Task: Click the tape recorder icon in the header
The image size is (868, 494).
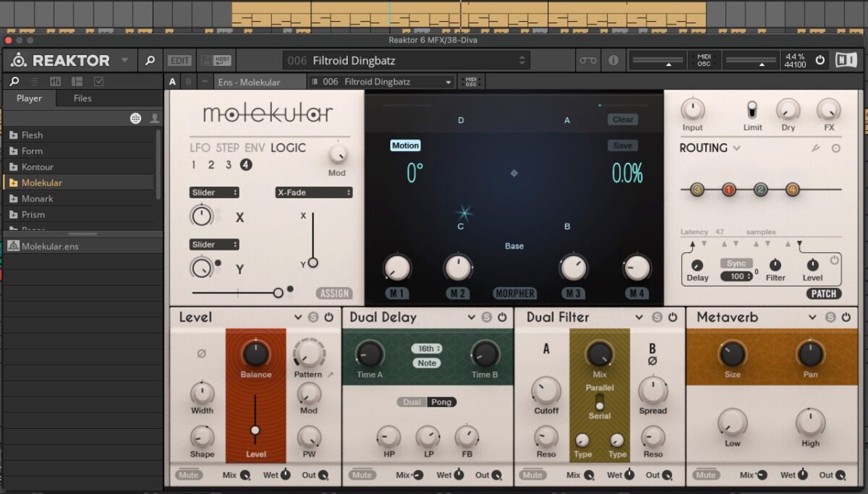Action: click(587, 60)
